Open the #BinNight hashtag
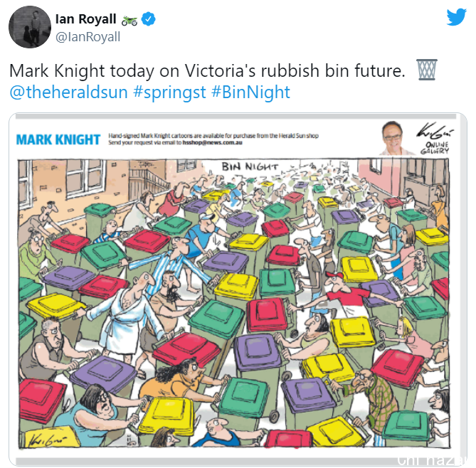 coord(250,92)
